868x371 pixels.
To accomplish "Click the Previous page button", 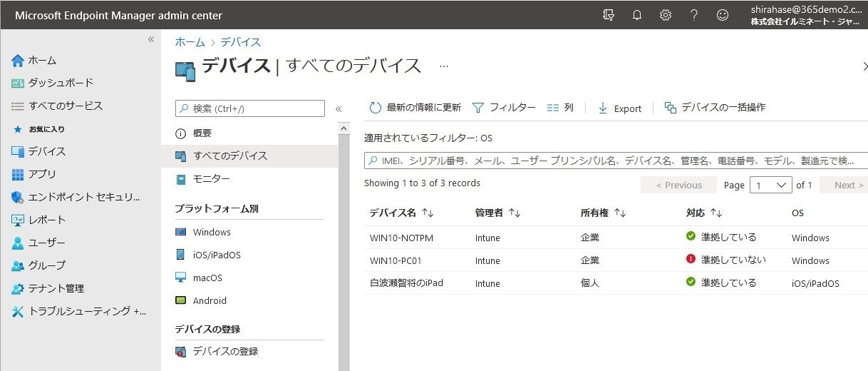I will (678, 185).
